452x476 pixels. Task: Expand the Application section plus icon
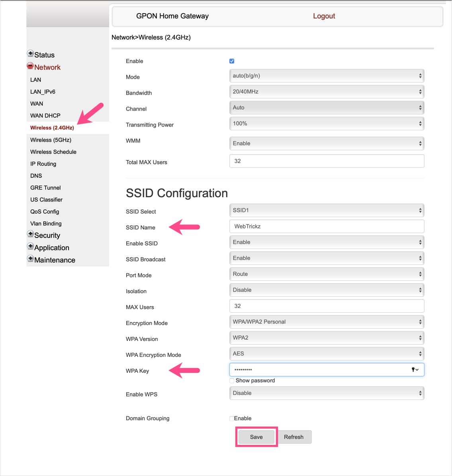pos(30,246)
